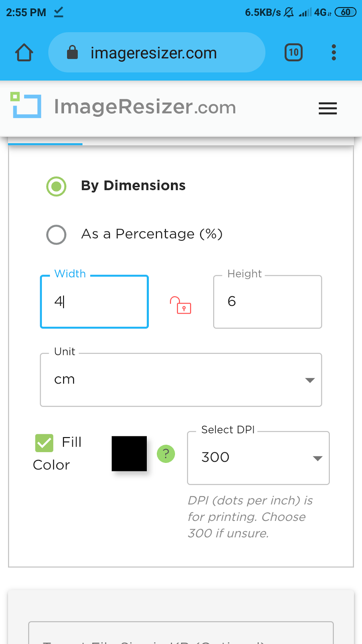Tap the browser home icon
This screenshot has width=362, height=644.
coord(24,53)
